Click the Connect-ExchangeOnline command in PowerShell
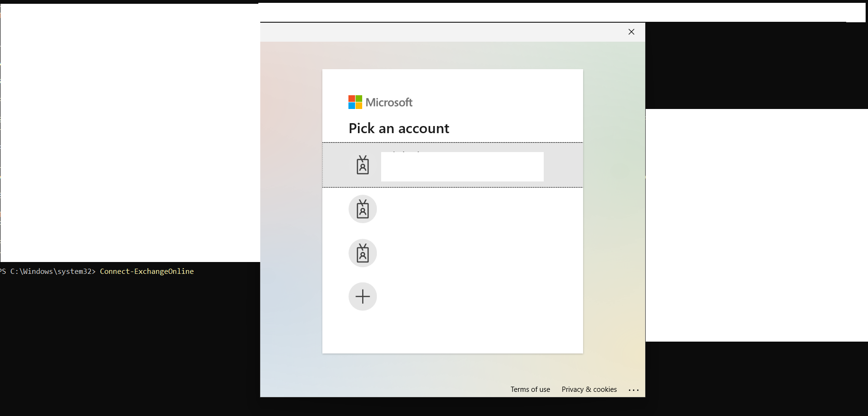Image resolution: width=868 pixels, height=416 pixels. tap(147, 271)
